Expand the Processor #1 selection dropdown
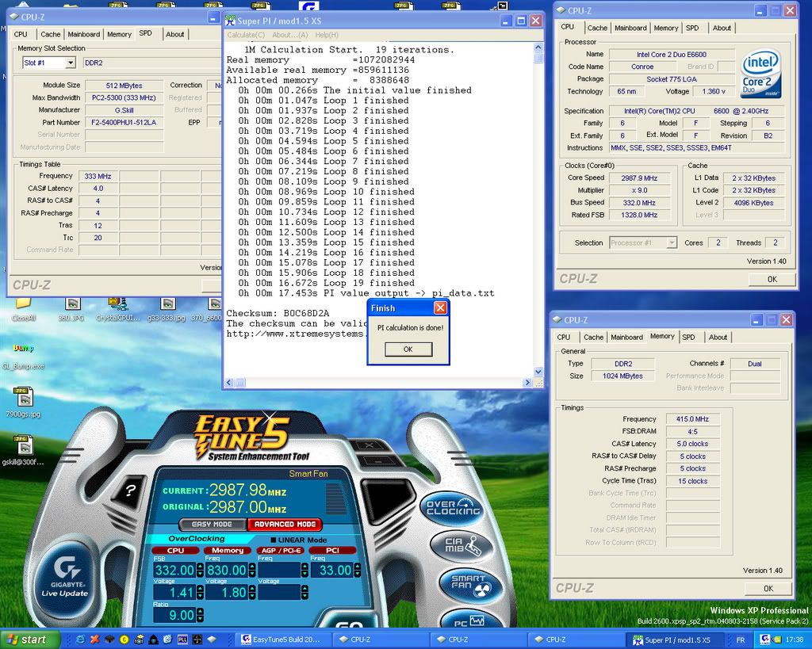Screen dimensions: 812x649 pos(671,243)
